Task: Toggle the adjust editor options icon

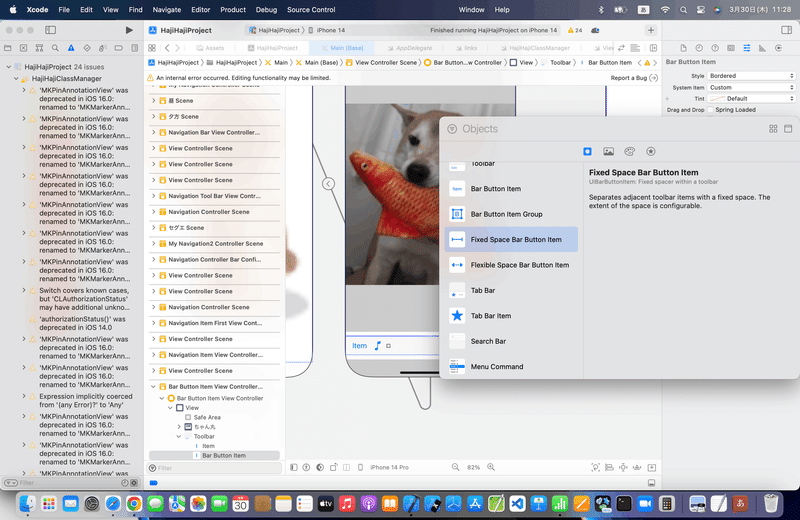Action: [x=635, y=48]
